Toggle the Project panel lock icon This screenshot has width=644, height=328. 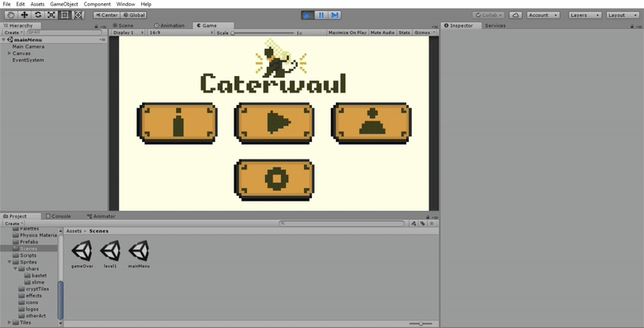[428, 216]
